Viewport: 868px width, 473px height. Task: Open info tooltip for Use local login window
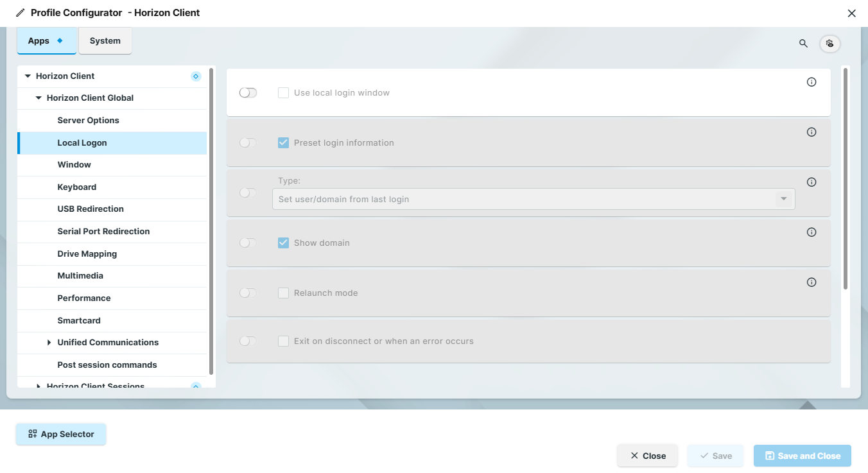tap(811, 82)
